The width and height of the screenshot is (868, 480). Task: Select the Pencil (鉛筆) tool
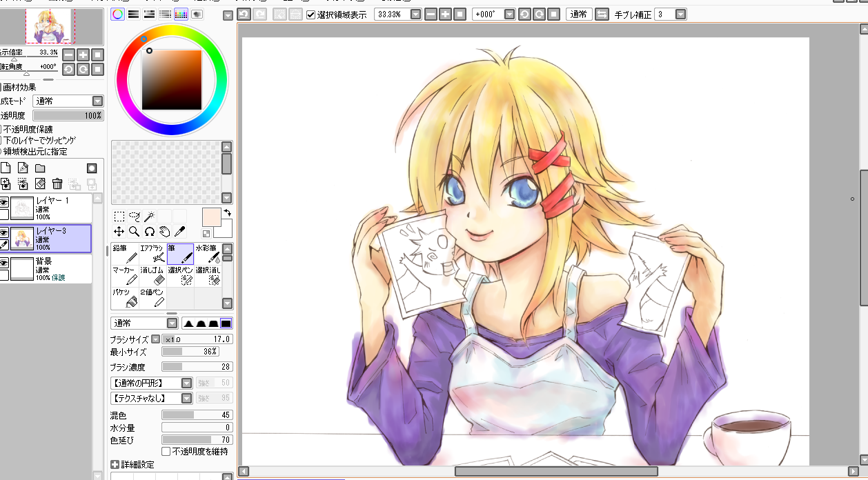click(x=124, y=254)
